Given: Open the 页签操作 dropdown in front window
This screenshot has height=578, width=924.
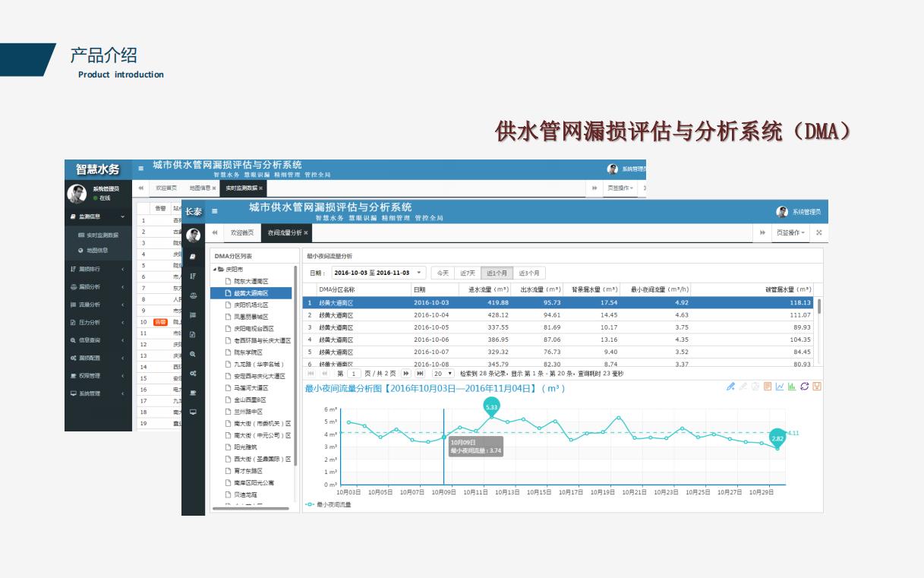Looking at the screenshot, I should (x=790, y=232).
